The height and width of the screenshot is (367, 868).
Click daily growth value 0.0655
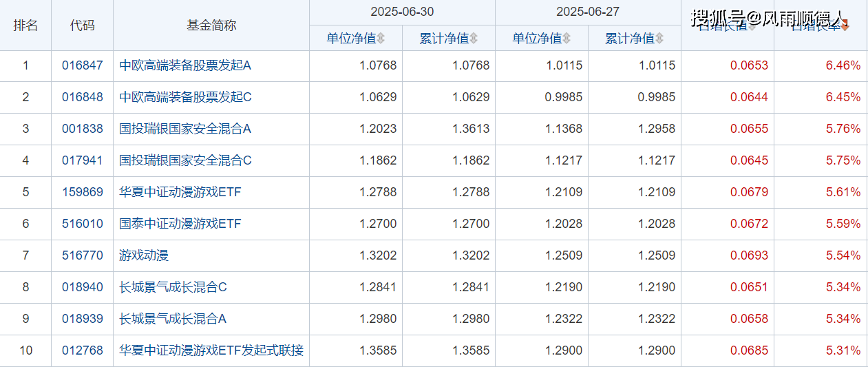[750, 129]
